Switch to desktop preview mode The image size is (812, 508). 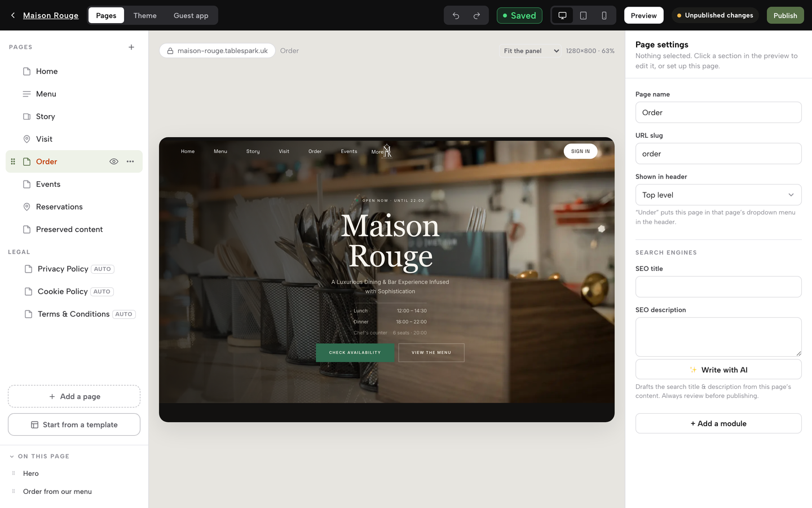tap(562, 15)
